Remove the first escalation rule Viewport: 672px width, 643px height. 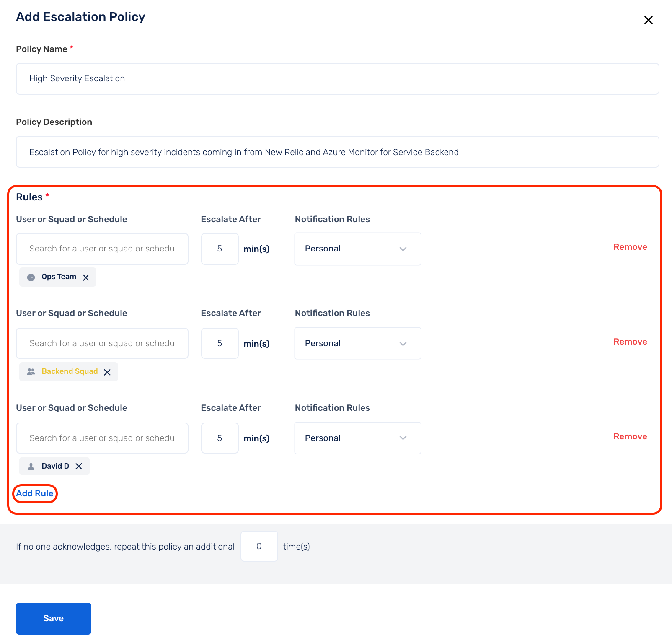coord(630,247)
